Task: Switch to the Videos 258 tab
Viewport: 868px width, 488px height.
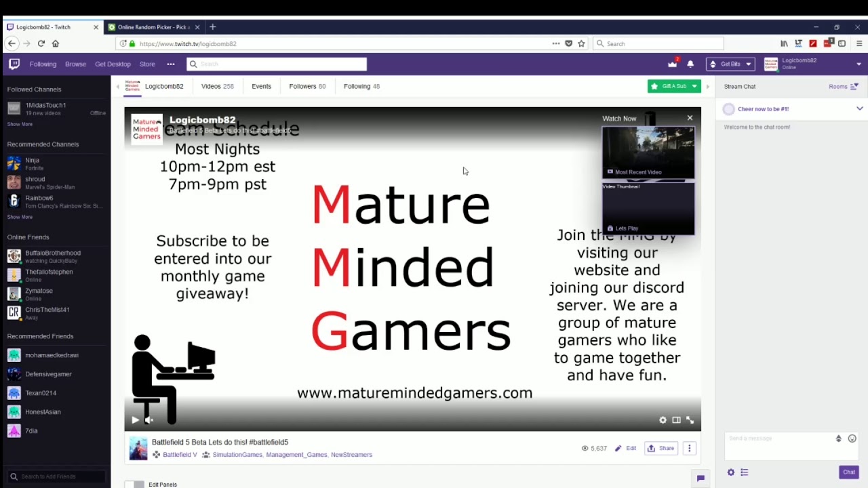Action: [x=217, y=86]
